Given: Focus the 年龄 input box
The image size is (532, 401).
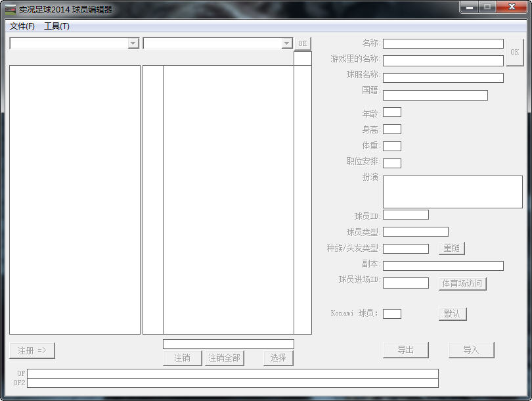Looking at the screenshot, I should (x=392, y=112).
